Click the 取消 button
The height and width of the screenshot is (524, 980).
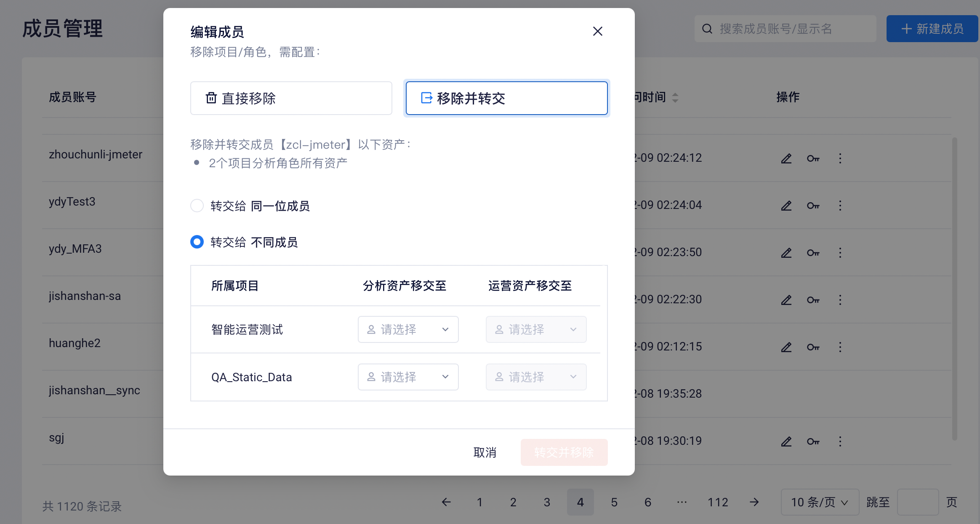tap(485, 452)
